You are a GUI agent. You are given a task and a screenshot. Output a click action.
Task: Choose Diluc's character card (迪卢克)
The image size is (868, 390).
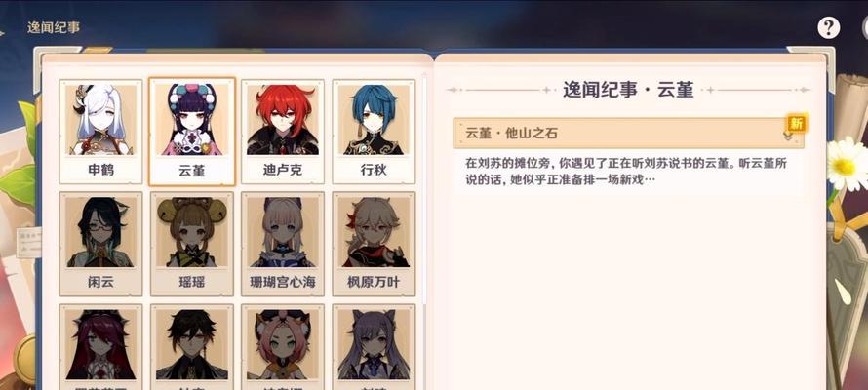point(283,132)
